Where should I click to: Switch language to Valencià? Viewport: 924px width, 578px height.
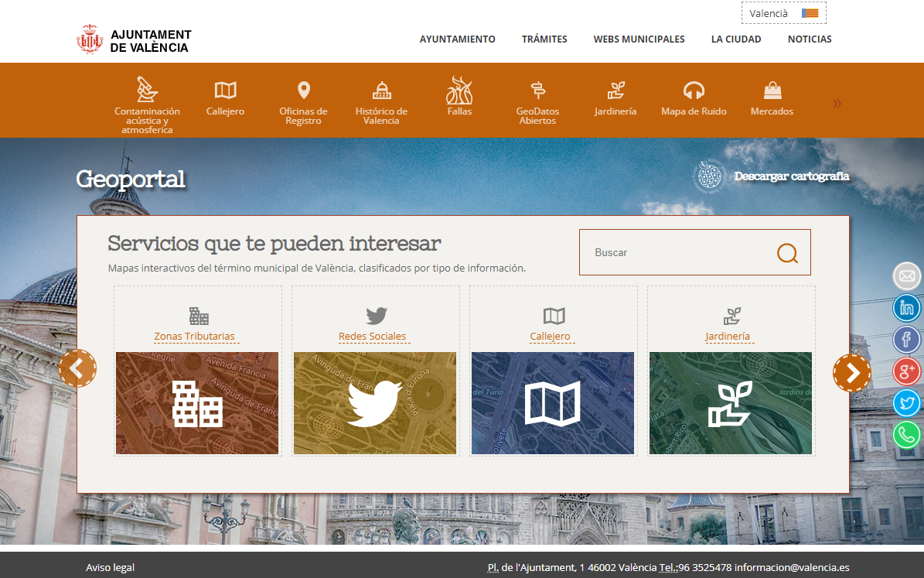click(783, 13)
